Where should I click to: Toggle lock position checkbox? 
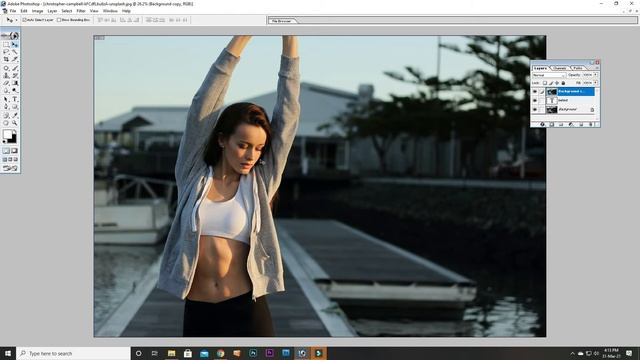pos(557,83)
